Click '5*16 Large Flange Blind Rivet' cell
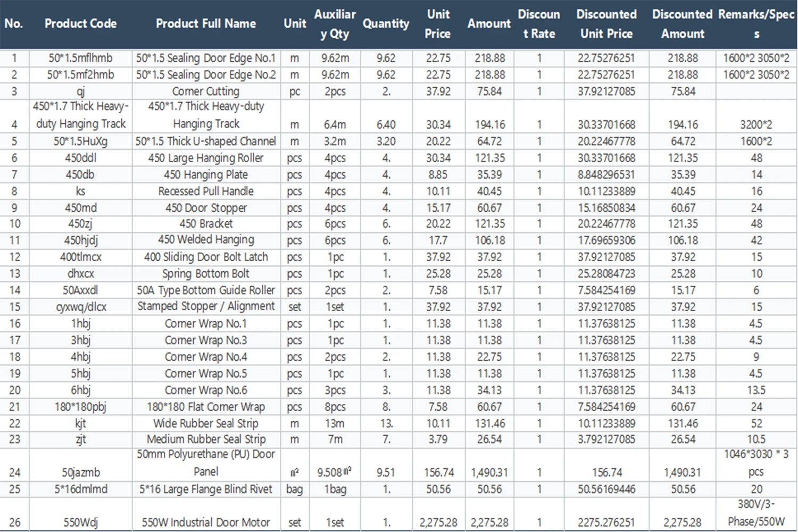Image resolution: width=798 pixels, height=532 pixels. 206,489
